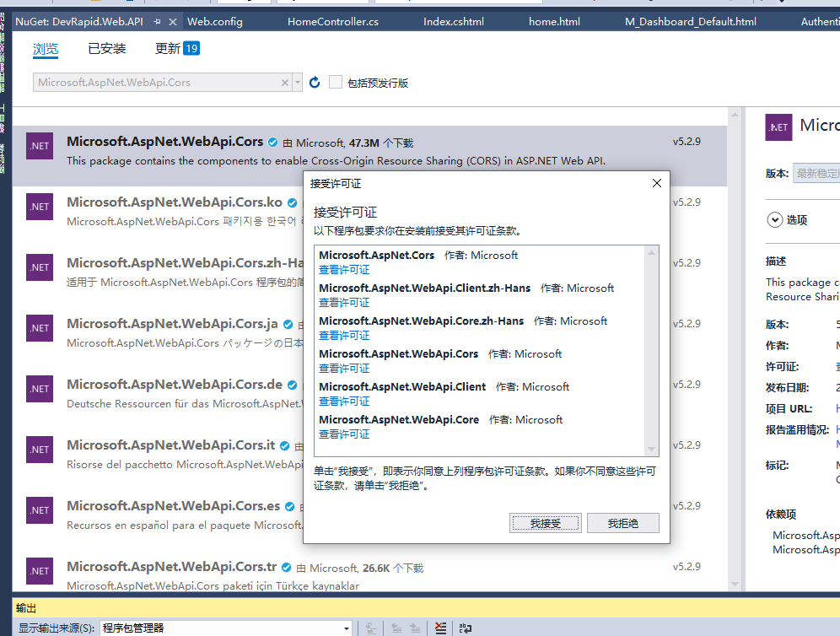
Task: Open the 更新 tab
Action: (x=176, y=49)
